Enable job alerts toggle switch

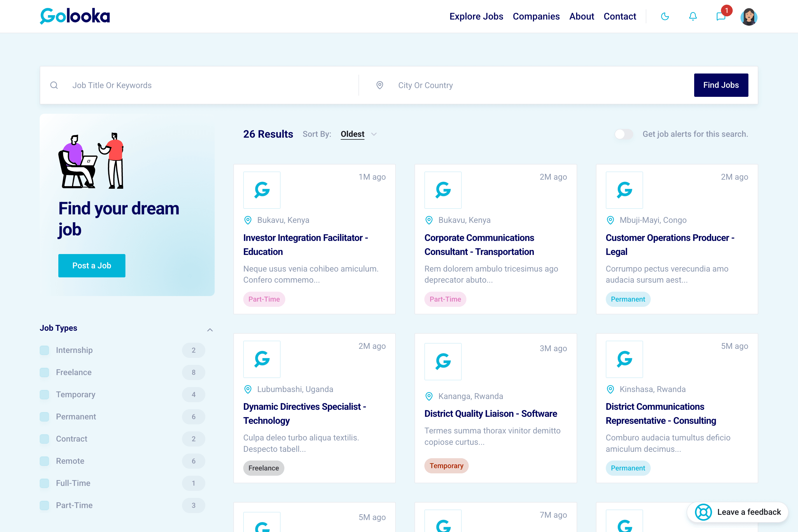click(624, 134)
